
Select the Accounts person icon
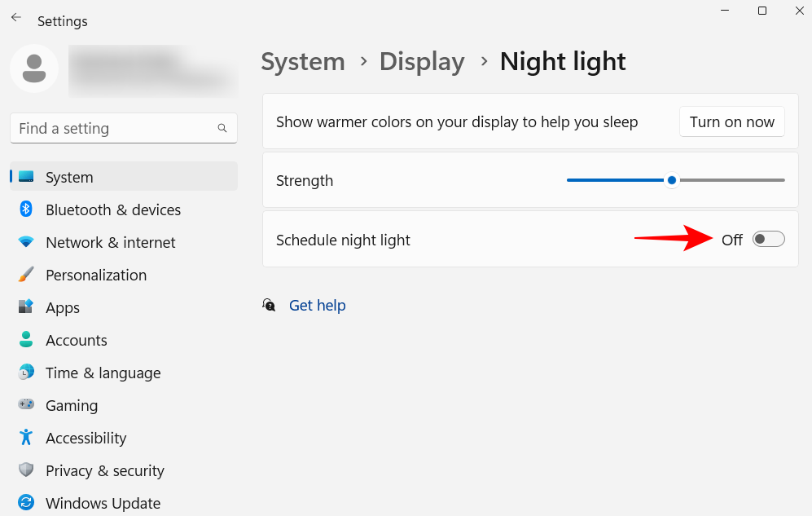(x=25, y=340)
